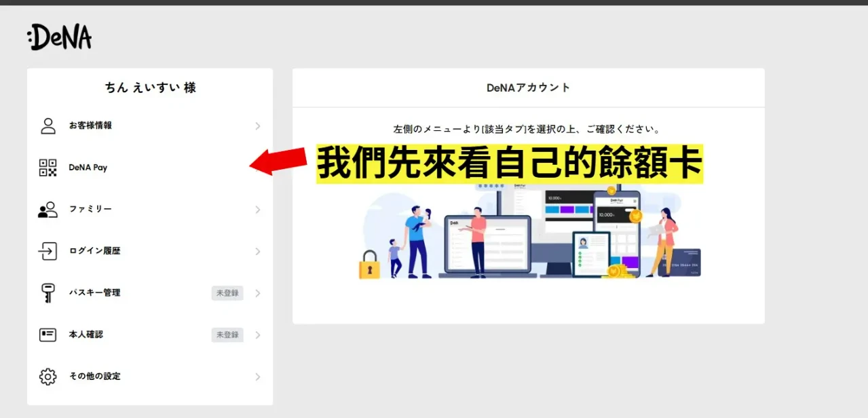868x418 pixels.
Task: Expand the ファミリー chevron
Action: coord(258,210)
